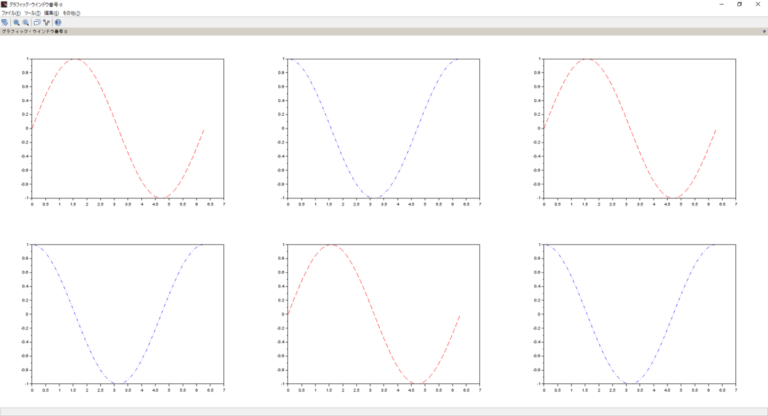Click the top-left red sine plot
Image resolution: width=768 pixels, height=416 pixels.
tap(128, 128)
